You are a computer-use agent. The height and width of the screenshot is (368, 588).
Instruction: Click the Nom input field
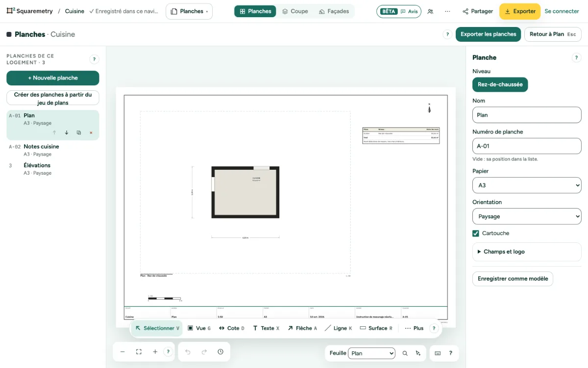(527, 115)
